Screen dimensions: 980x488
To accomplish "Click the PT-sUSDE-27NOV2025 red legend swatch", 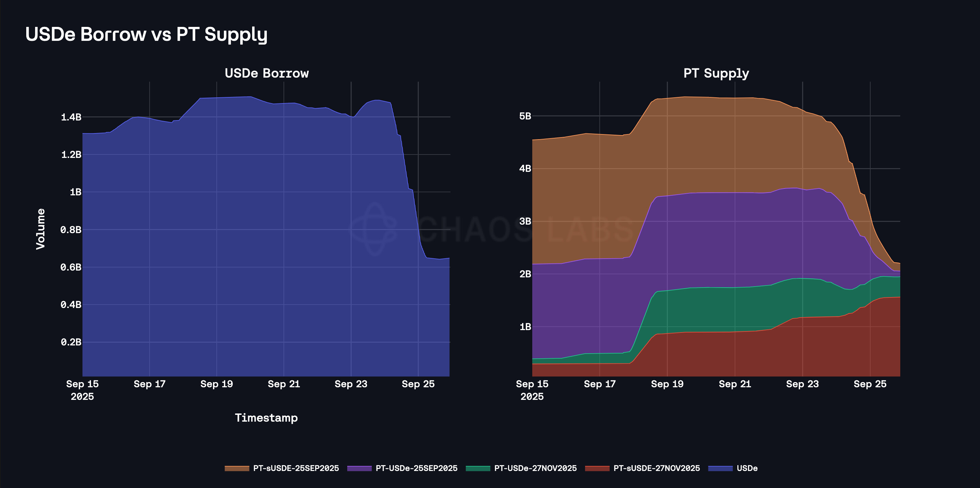I will (x=597, y=468).
